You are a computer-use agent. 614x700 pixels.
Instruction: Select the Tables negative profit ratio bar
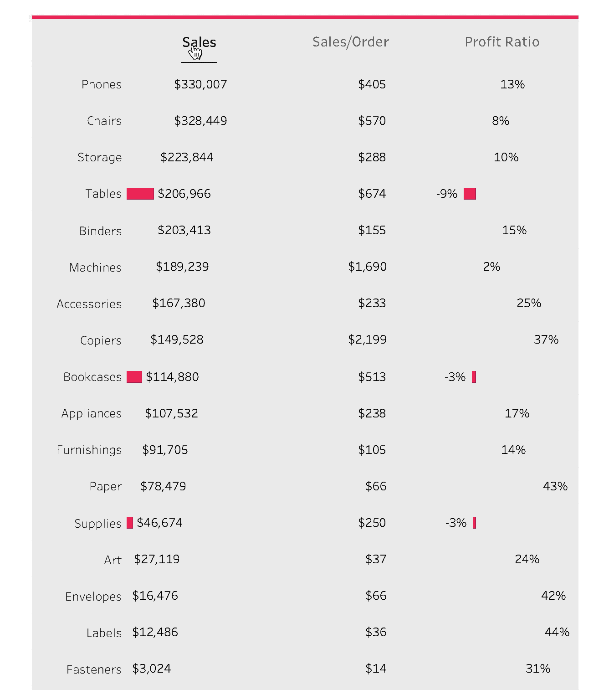pos(470,194)
